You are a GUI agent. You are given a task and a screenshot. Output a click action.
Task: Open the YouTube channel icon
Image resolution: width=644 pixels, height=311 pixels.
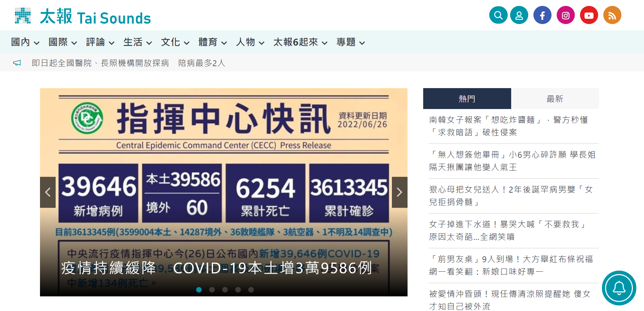589,15
